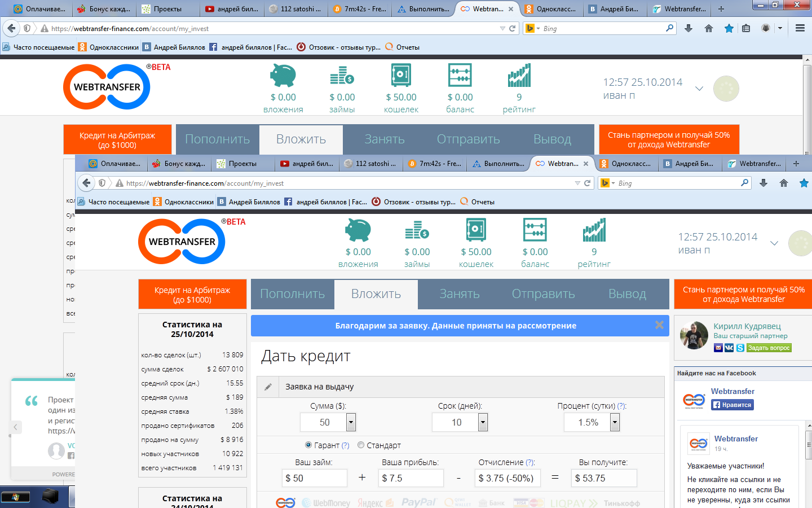Open рейтинг chart icon in background page

(x=519, y=75)
